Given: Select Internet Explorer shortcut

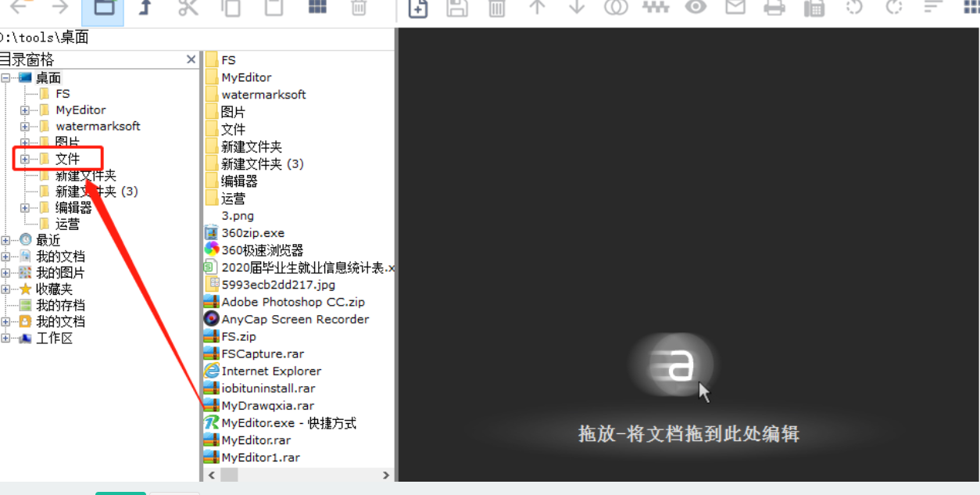Looking at the screenshot, I should click(263, 371).
